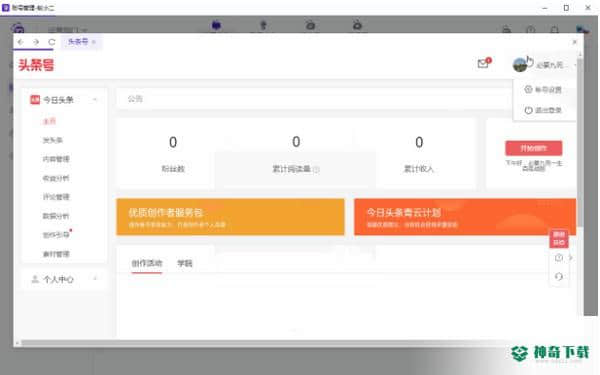Click scroll-up arrow of vertical scrollbar
This screenshot has height=375, width=600.
(580, 55)
